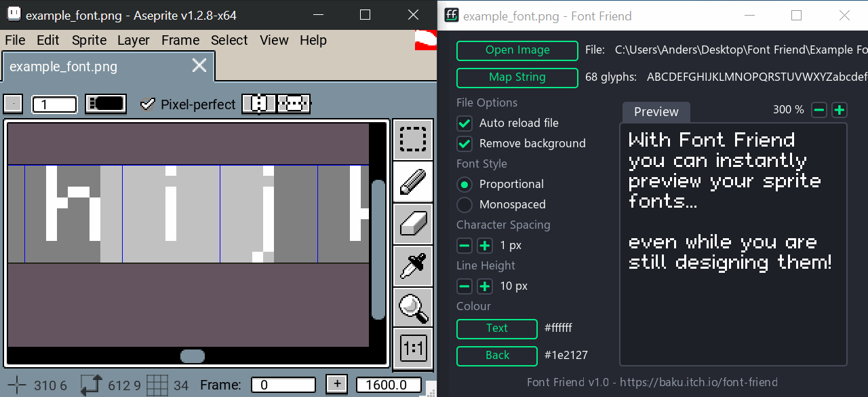Screen dimensions: 868x397
Task: Toggle Auto reload file checkbox
Action: (465, 124)
